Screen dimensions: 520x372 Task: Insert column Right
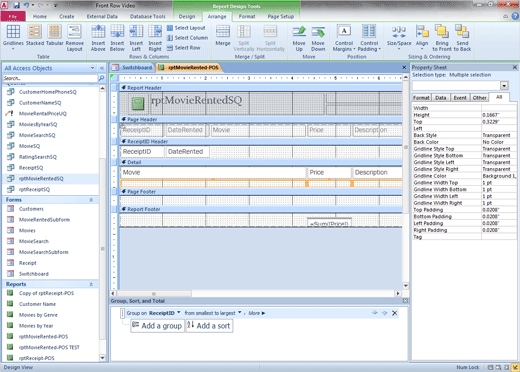[x=155, y=38]
